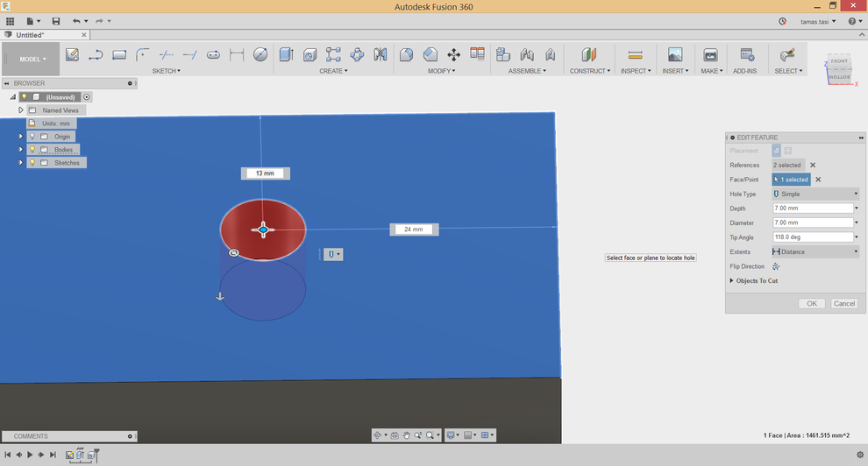Image resolution: width=868 pixels, height=466 pixels.
Task: Open the CONSTRUCT menu
Action: pyautogui.click(x=589, y=71)
